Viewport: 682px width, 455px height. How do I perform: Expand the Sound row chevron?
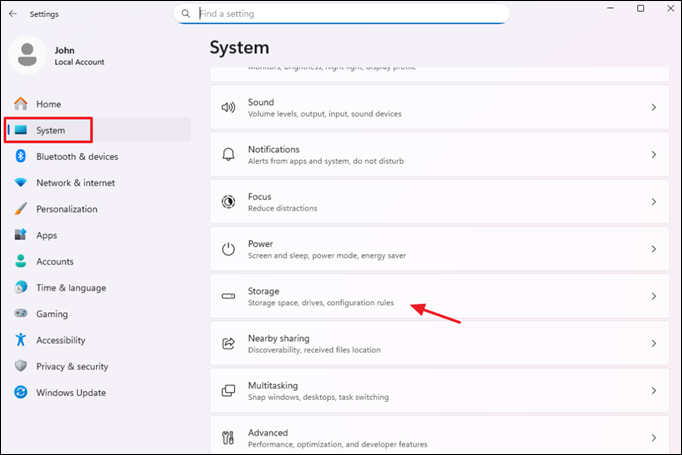click(x=654, y=107)
